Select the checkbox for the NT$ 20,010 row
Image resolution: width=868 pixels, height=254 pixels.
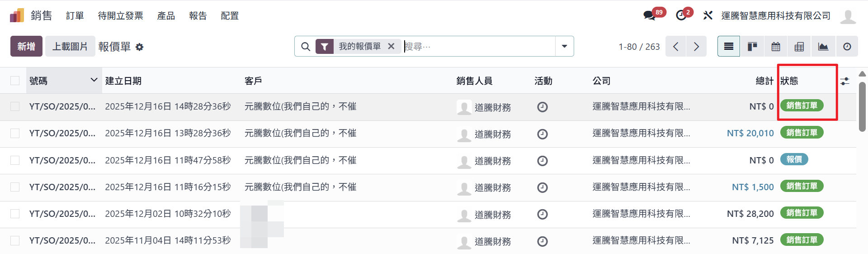point(15,133)
